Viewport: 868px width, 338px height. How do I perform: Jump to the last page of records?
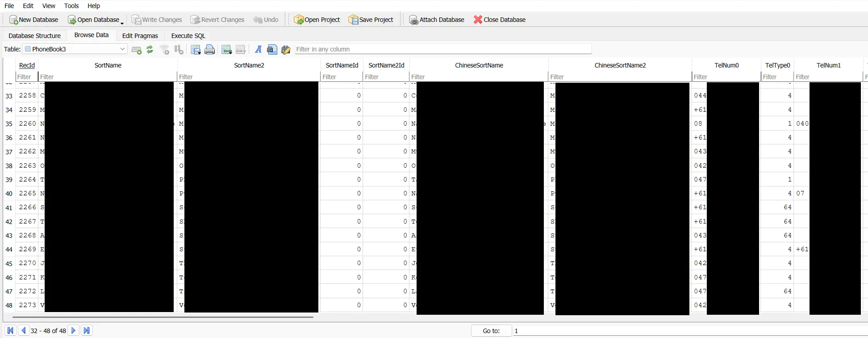tap(87, 330)
